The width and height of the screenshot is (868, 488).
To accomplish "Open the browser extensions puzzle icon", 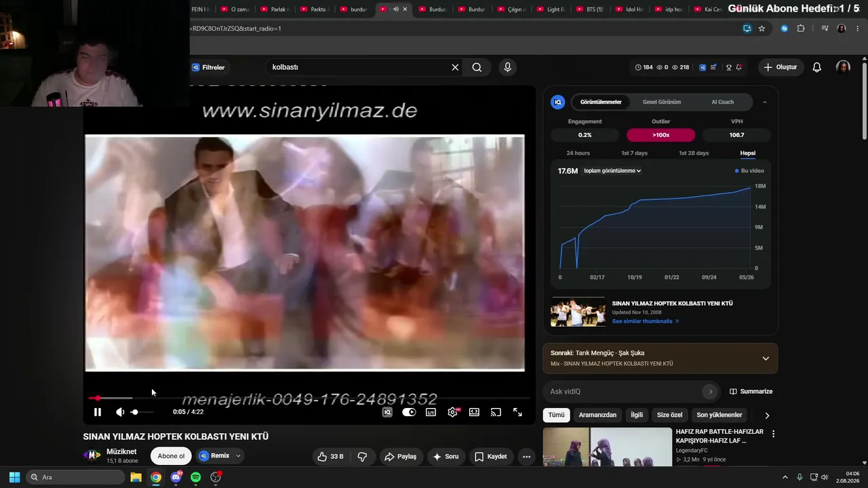I will [x=801, y=28].
